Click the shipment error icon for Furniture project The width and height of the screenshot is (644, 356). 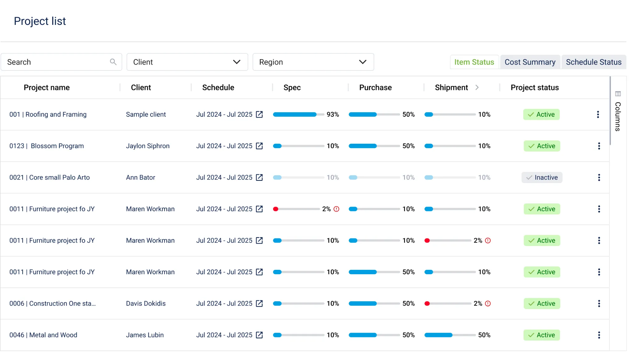488,240
